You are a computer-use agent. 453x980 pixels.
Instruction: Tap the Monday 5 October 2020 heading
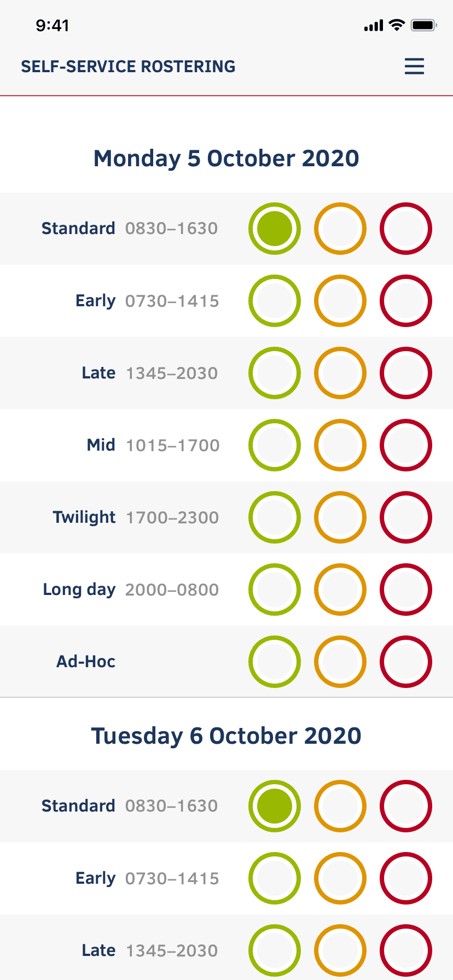(x=226, y=159)
